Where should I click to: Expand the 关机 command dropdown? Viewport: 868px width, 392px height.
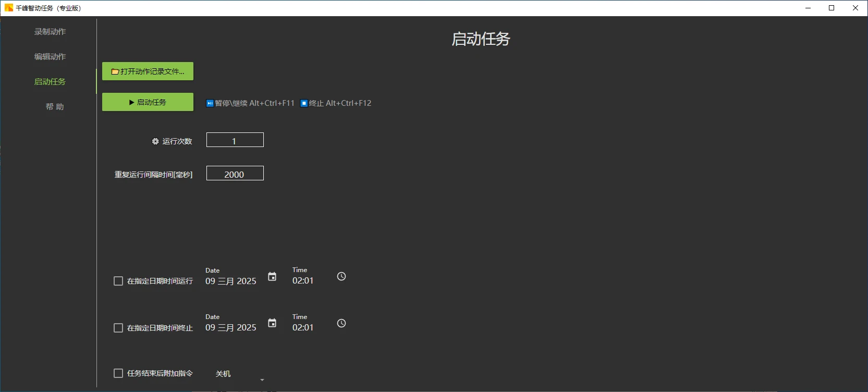[x=262, y=380]
